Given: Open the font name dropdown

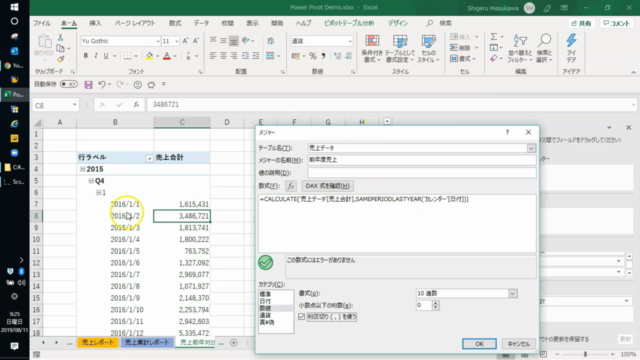Looking at the screenshot, I should click(x=158, y=41).
